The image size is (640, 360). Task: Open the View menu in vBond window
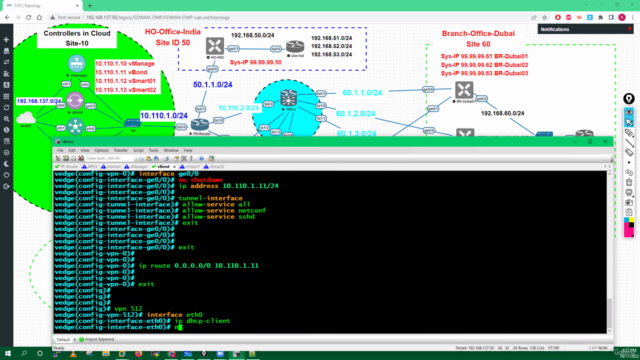coord(85,150)
